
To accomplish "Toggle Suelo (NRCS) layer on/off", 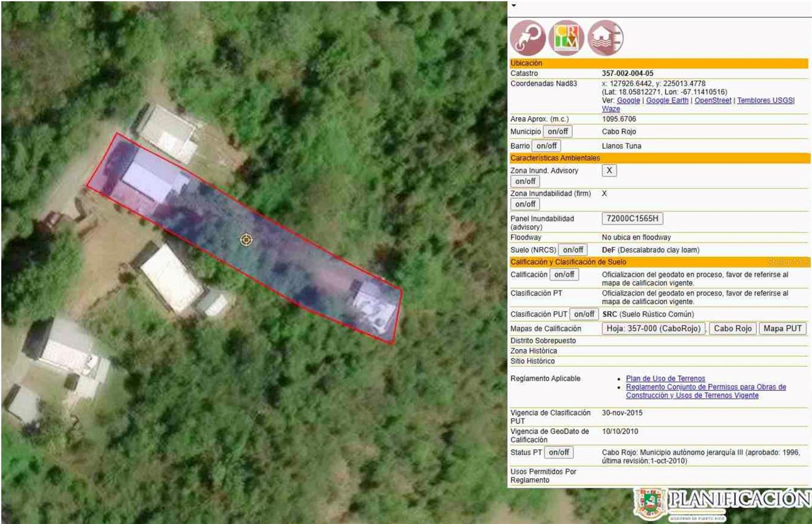I will tap(572, 250).
